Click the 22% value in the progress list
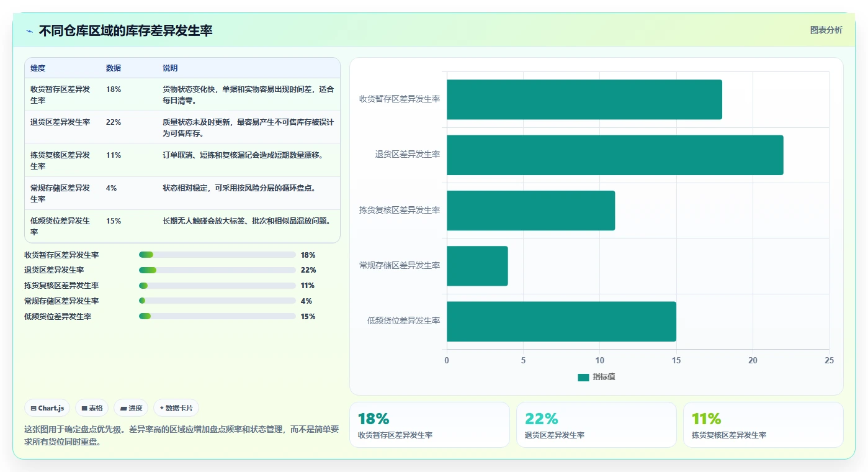This screenshot has width=868, height=472. click(308, 270)
